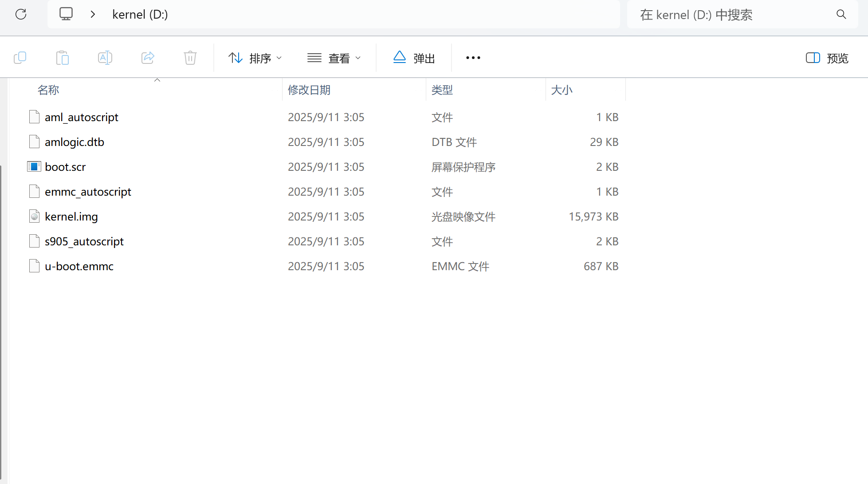
Task: Click the refresh icon
Action: [x=21, y=14]
